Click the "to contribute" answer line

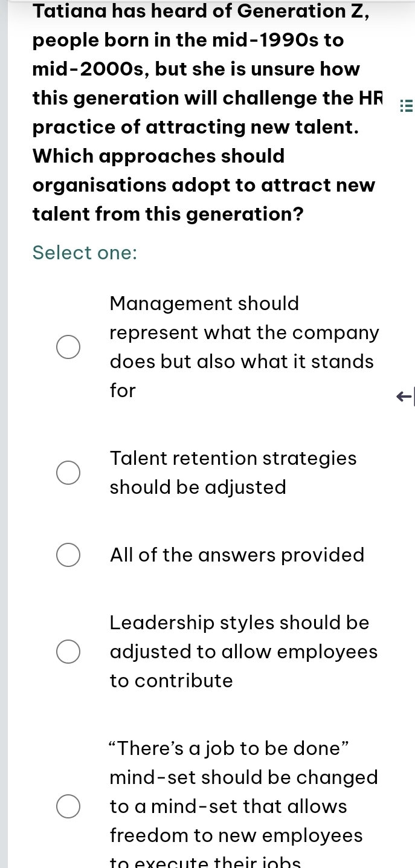pyautogui.click(x=171, y=681)
